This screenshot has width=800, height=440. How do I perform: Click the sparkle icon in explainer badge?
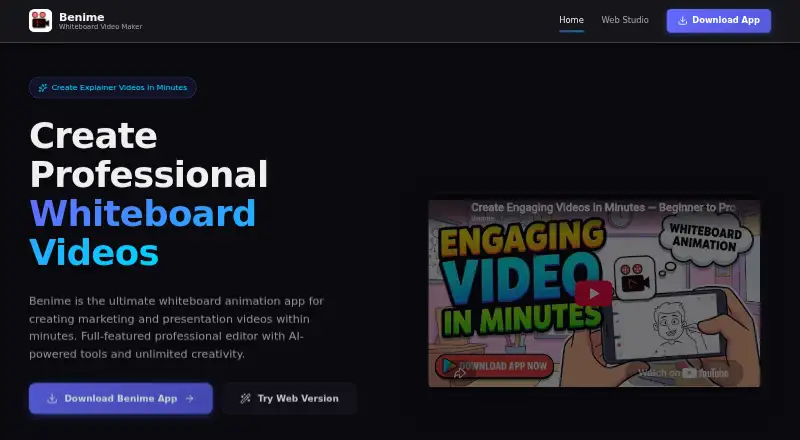click(43, 88)
